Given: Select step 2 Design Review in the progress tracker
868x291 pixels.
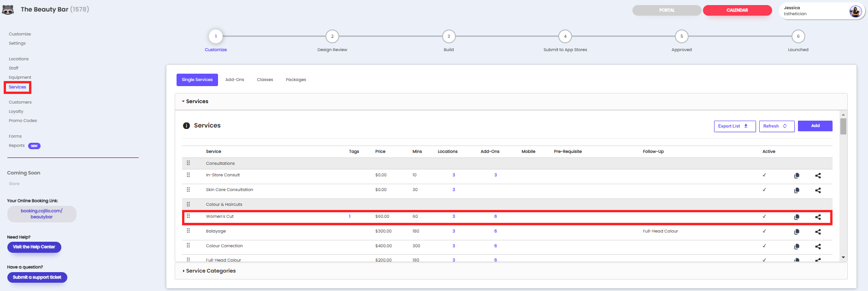Looking at the screenshot, I should click(x=332, y=36).
